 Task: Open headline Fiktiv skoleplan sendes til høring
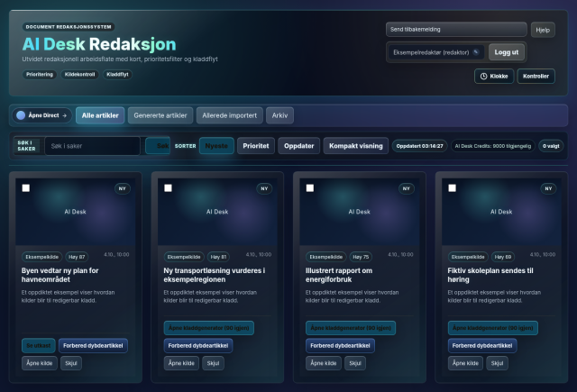coord(490,275)
